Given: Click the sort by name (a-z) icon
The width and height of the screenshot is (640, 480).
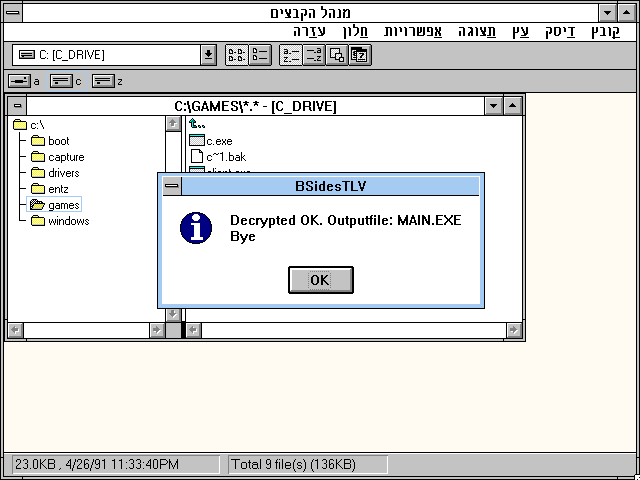Looking at the screenshot, I should click(x=290, y=55).
